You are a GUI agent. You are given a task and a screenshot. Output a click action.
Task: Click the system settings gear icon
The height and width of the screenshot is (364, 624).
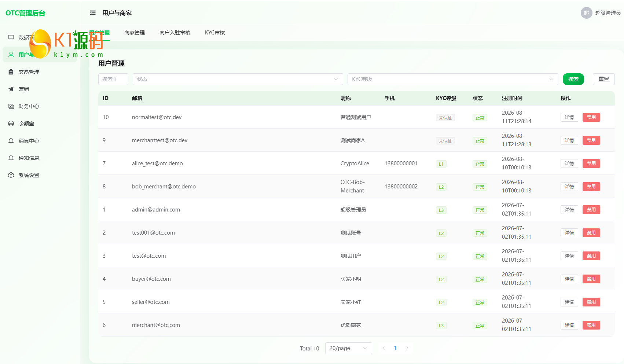coord(11,175)
